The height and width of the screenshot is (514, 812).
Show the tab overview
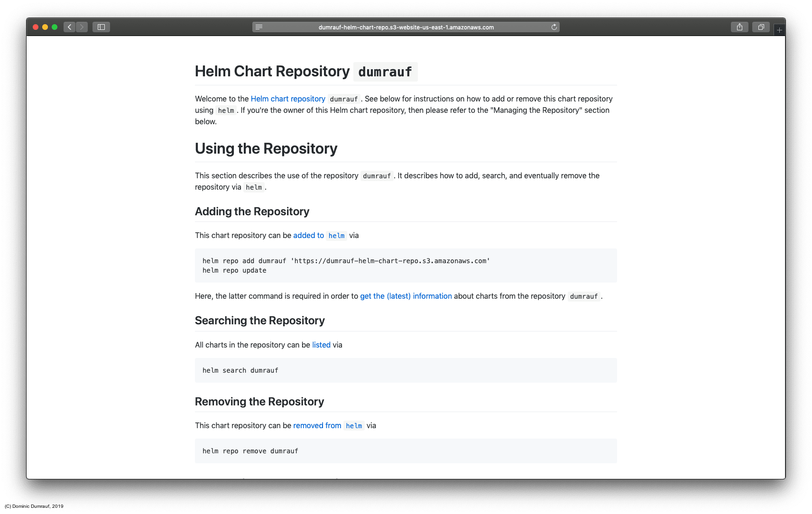pyautogui.click(x=761, y=27)
